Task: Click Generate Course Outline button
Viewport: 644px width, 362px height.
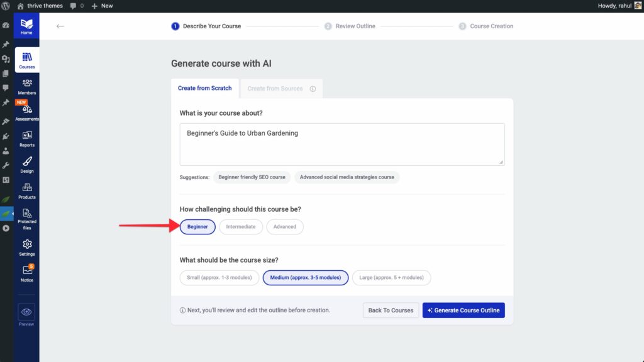Action: (x=463, y=310)
